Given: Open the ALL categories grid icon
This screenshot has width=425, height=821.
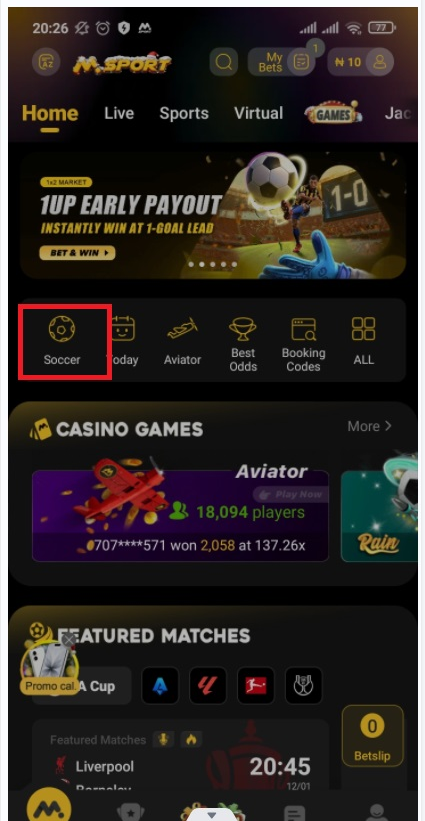Looking at the screenshot, I should point(363,340).
